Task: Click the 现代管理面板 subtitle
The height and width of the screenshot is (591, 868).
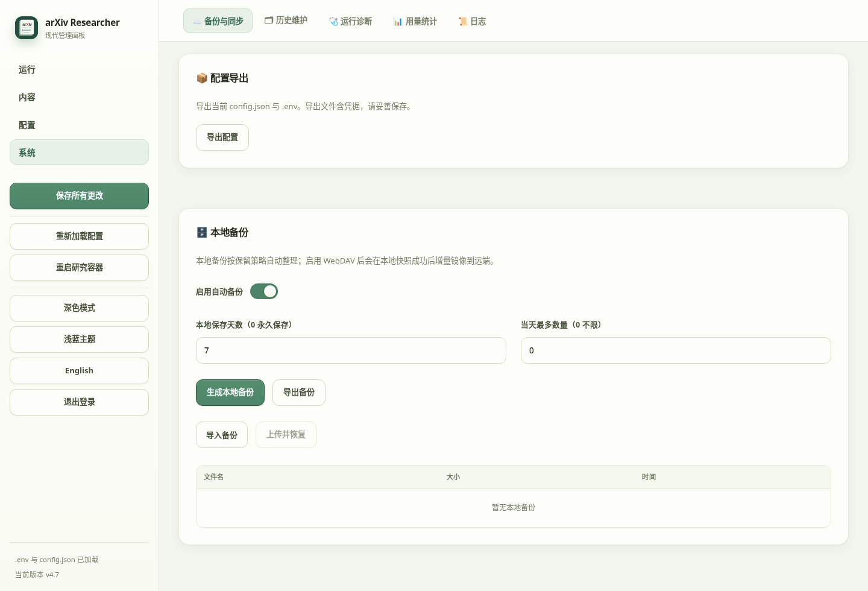Action: click(x=65, y=36)
